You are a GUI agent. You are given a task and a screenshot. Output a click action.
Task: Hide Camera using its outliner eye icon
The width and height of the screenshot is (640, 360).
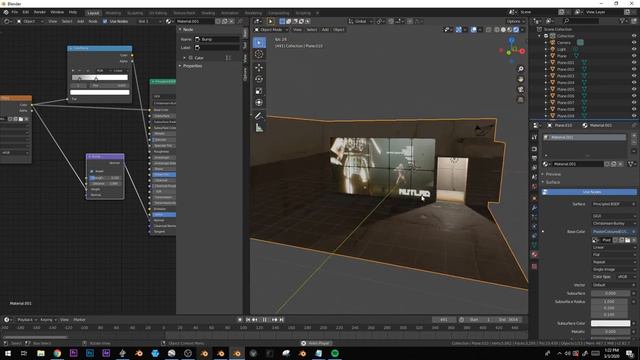click(x=634, y=42)
